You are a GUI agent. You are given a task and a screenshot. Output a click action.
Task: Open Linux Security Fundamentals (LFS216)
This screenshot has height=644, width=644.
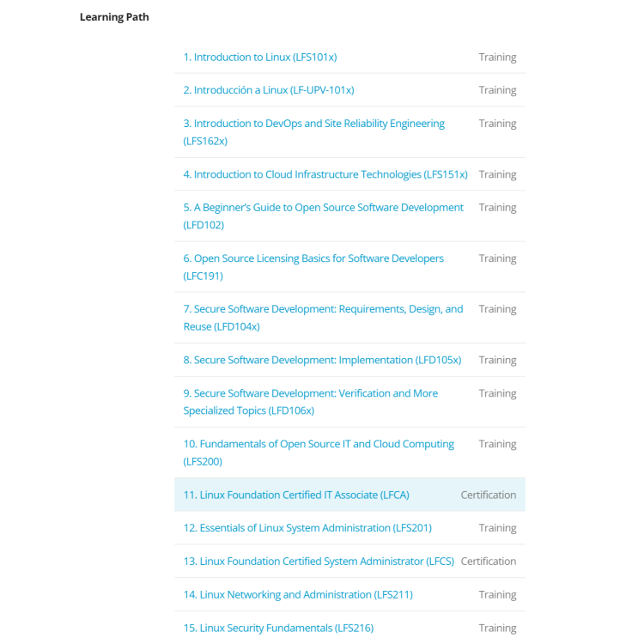point(278,628)
